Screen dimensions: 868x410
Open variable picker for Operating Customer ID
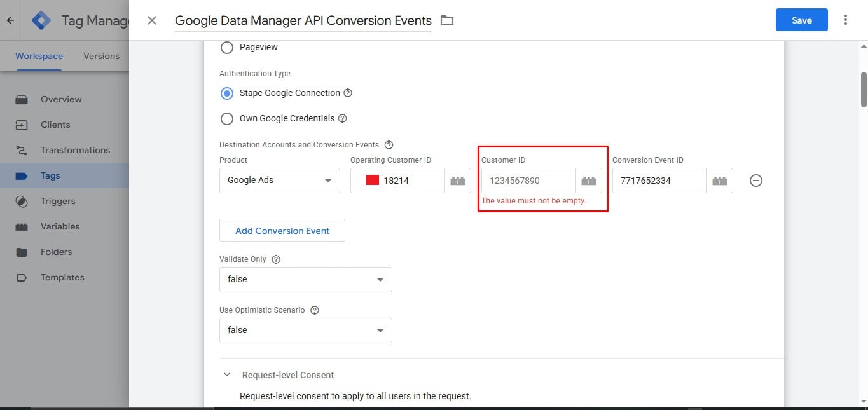[x=458, y=181]
